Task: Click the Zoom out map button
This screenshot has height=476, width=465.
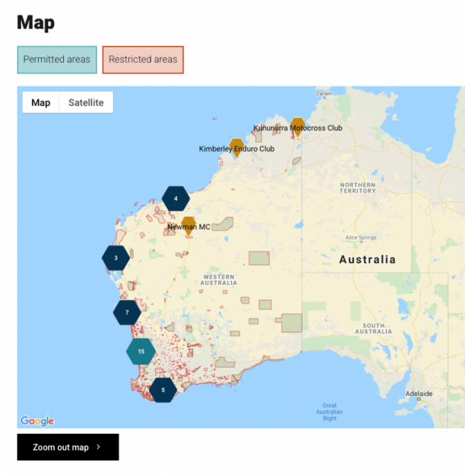Action: (68, 447)
